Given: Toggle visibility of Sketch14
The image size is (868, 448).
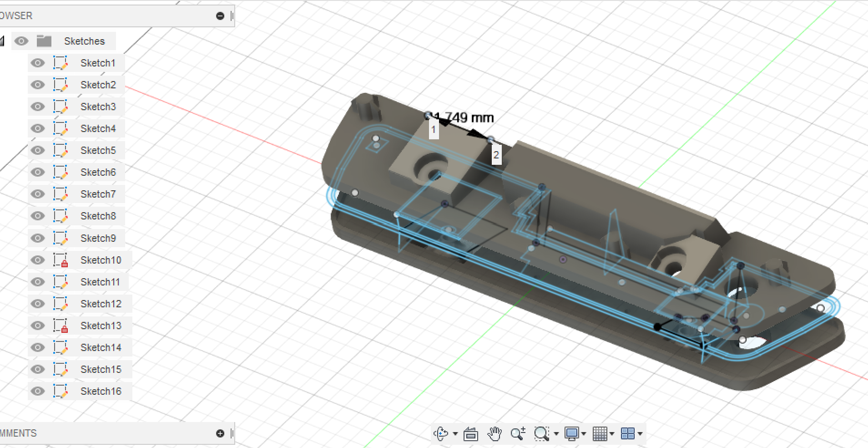Looking at the screenshot, I should (x=38, y=347).
